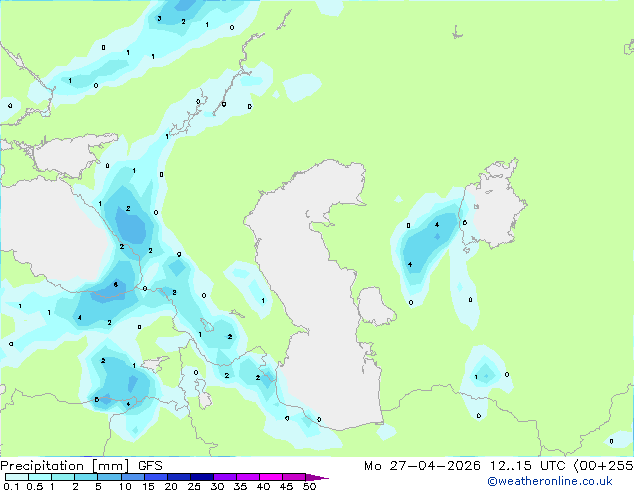
Task: Click the '50' legend label
Action: click(309, 486)
